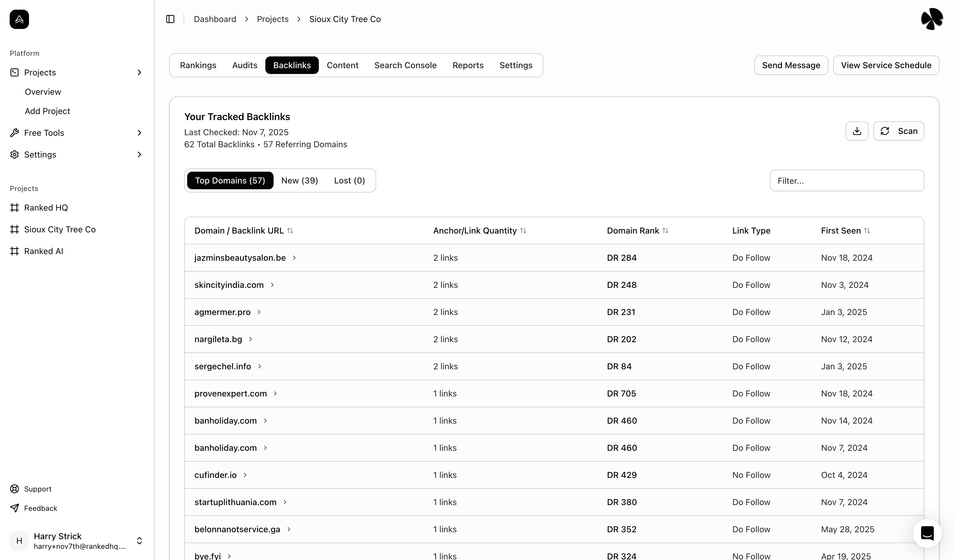
Task: Click the Filter input field
Action: coord(847,180)
